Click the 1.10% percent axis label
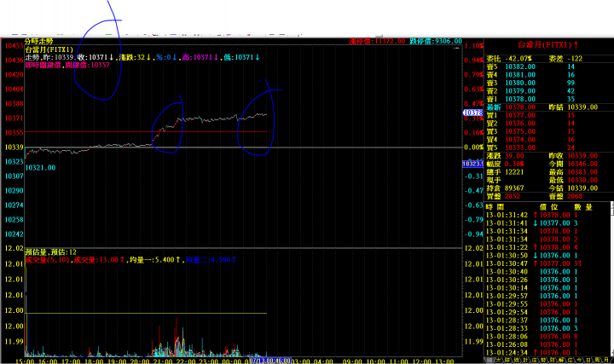Viewport: 614px width, 364px height. pos(473,46)
